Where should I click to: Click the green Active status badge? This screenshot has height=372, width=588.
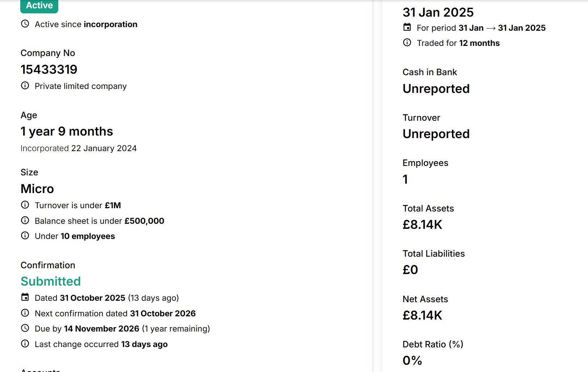pyautogui.click(x=39, y=5)
